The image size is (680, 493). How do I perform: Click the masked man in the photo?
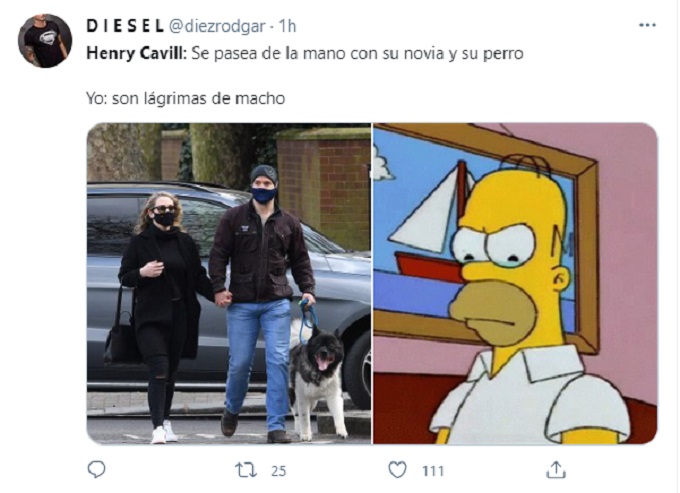pos(262,299)
